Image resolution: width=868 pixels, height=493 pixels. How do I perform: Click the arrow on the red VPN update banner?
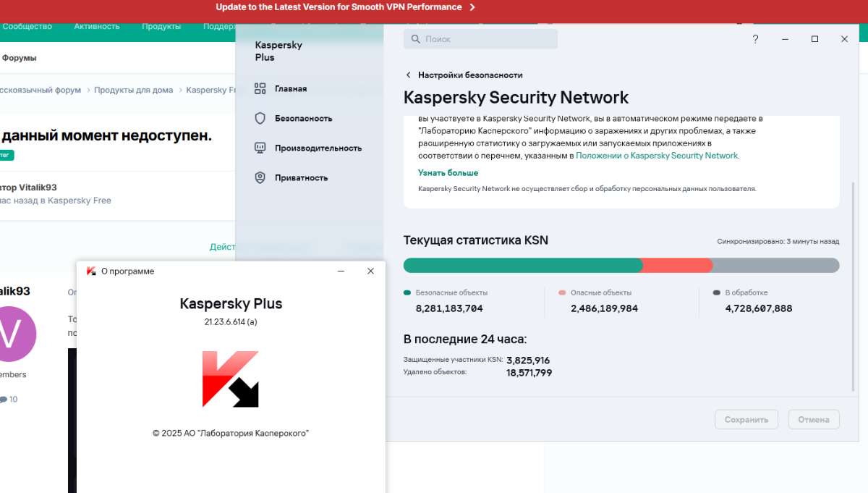tap(472, 7)
